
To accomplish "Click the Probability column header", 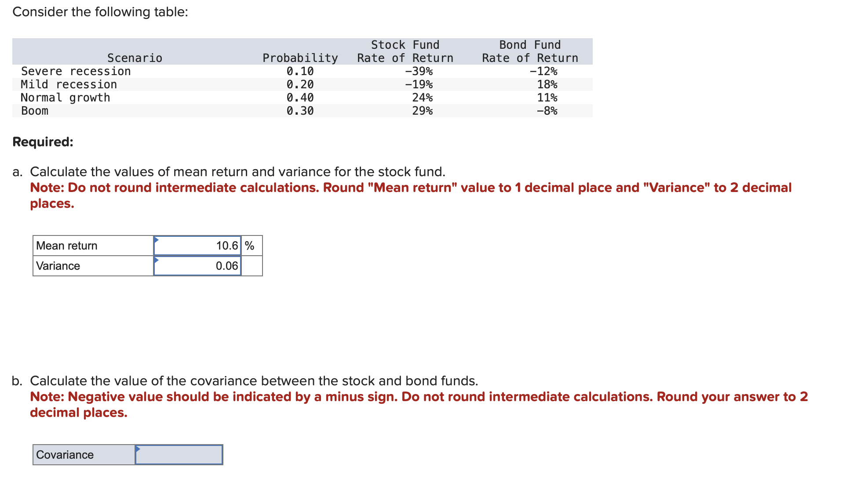I will 300,58.
